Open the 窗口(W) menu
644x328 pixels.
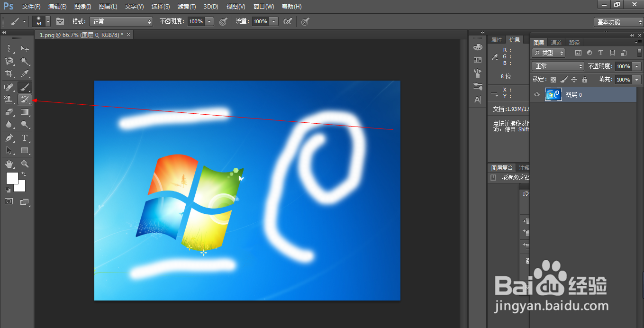coord(264,7)
